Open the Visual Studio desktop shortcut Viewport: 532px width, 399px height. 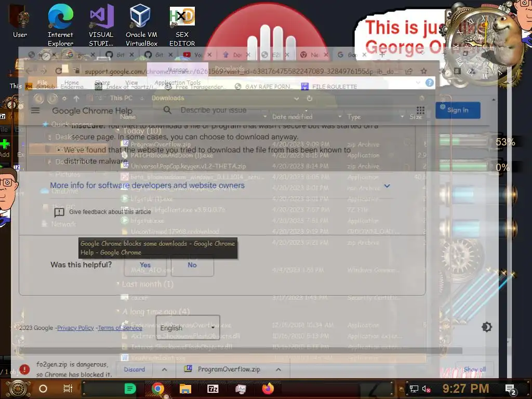pos(101,25)
